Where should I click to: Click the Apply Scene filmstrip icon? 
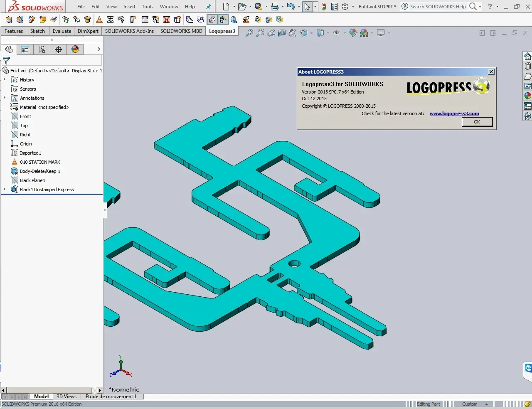[364, 33]
